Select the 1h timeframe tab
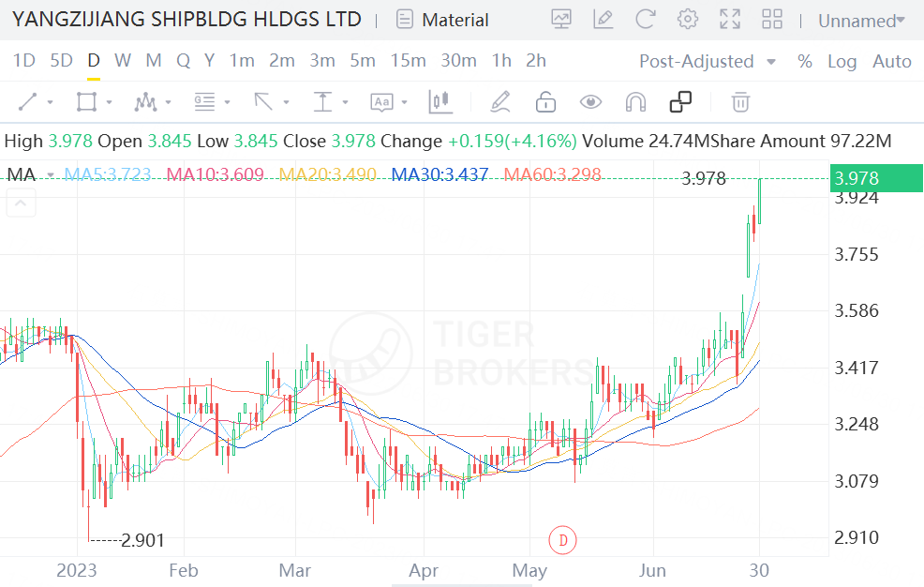The image size is (924, 587). (x=501, y=60)
